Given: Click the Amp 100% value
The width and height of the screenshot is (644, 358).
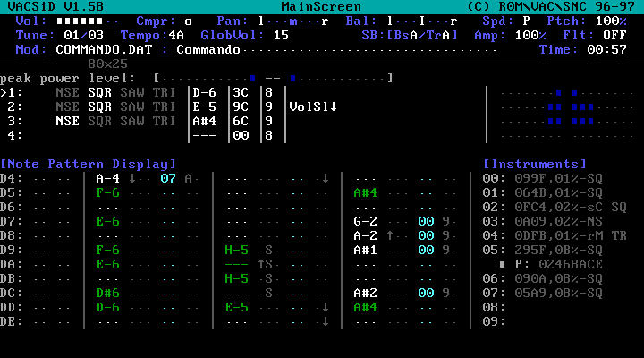Looking at the screenshot, I should [x=530, y=35].
